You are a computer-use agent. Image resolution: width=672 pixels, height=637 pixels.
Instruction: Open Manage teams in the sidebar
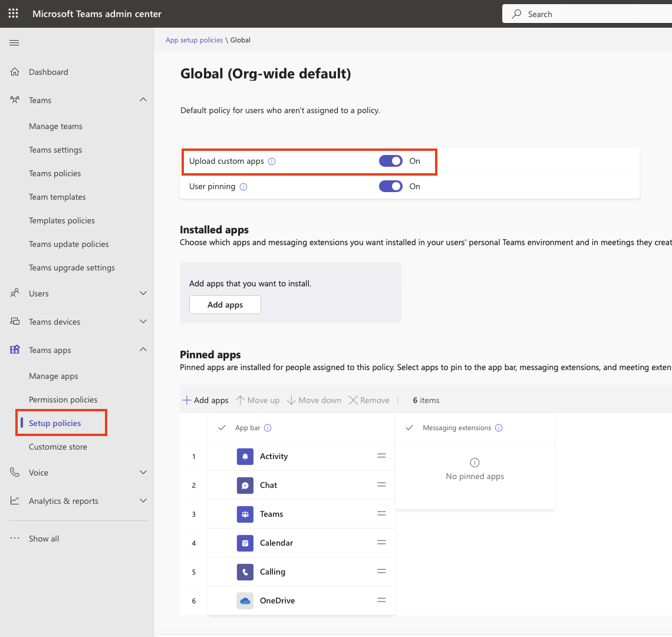tap(56, 126)
